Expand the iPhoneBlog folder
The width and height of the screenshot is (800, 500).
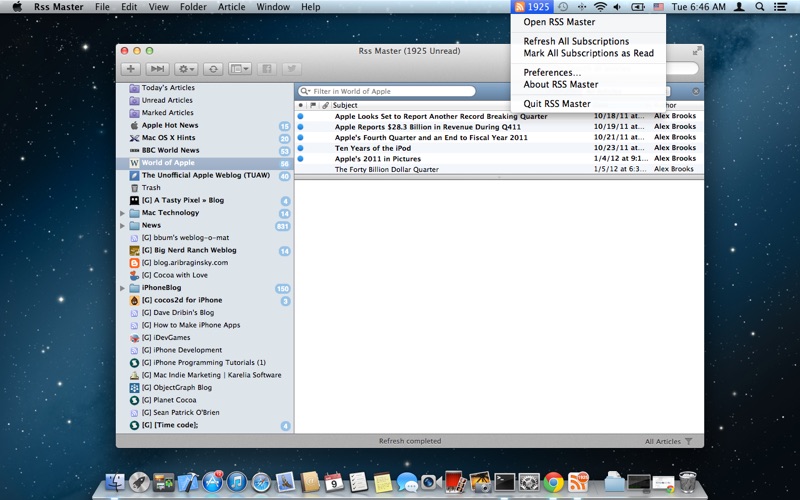tap(122, 288)
